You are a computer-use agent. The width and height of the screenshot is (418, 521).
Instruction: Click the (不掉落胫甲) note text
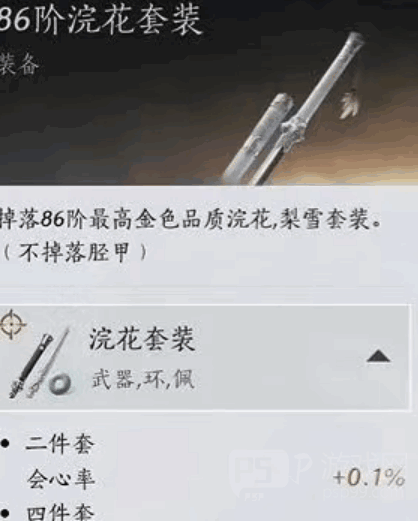pos(74,252)
